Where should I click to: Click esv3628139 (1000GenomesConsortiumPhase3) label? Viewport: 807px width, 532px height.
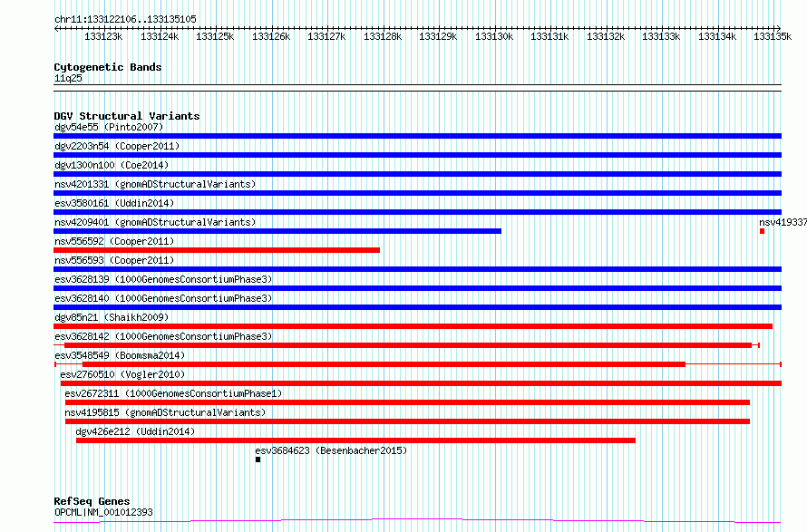click(163, 279)
